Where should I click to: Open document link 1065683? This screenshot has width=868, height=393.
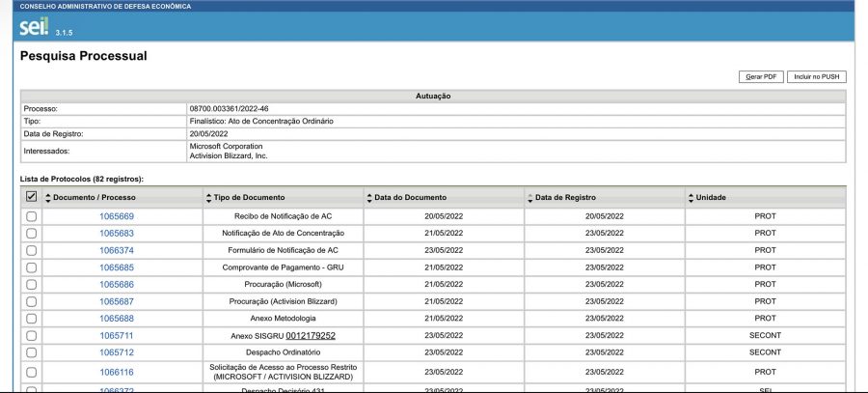click(117, 234)
